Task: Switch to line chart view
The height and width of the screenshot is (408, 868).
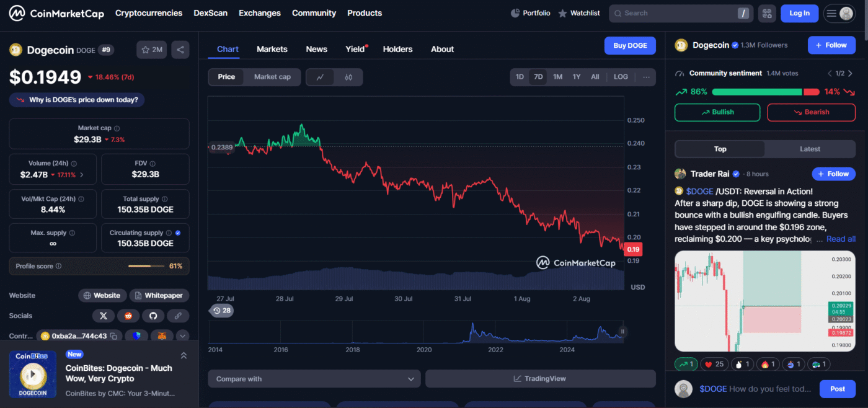Action: tap(320, 77)
